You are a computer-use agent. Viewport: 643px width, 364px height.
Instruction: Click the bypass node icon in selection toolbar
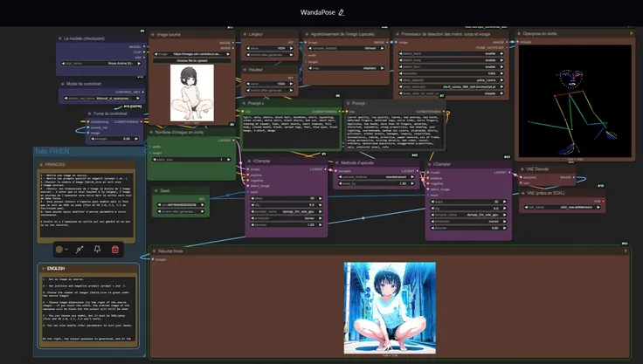[80, 250]
